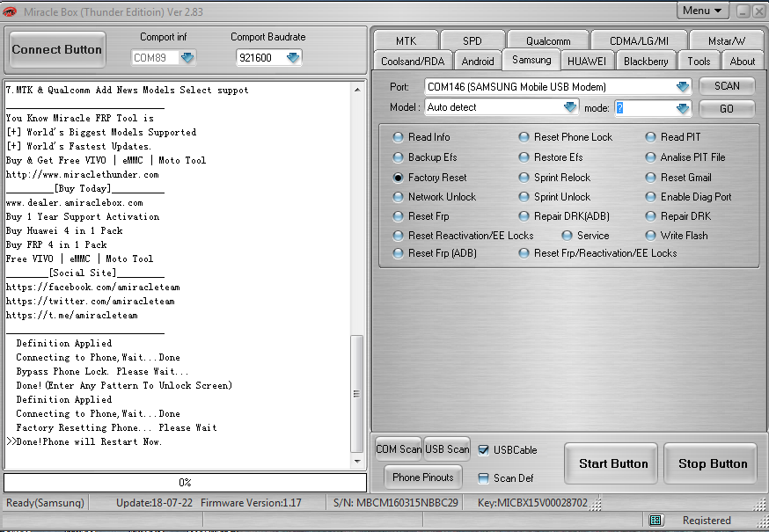Screen dimensions: 769x532
Task: Click the SCAN button
Action: click(x=727, y=86)
